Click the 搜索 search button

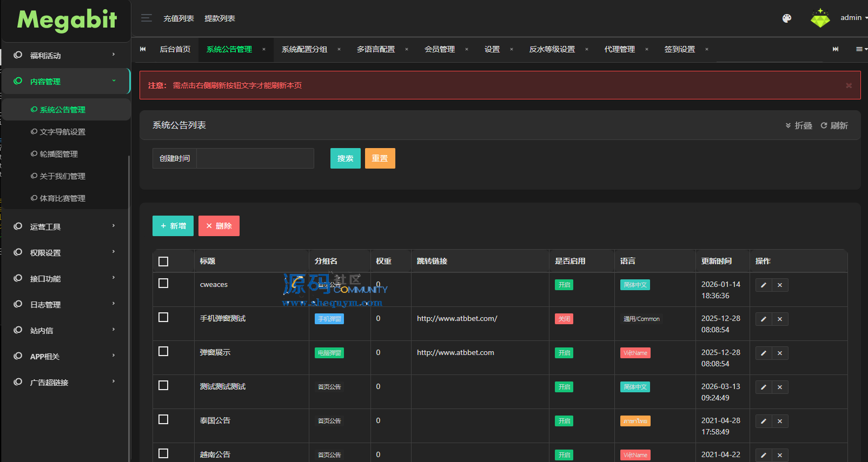[x=345, y=158]
